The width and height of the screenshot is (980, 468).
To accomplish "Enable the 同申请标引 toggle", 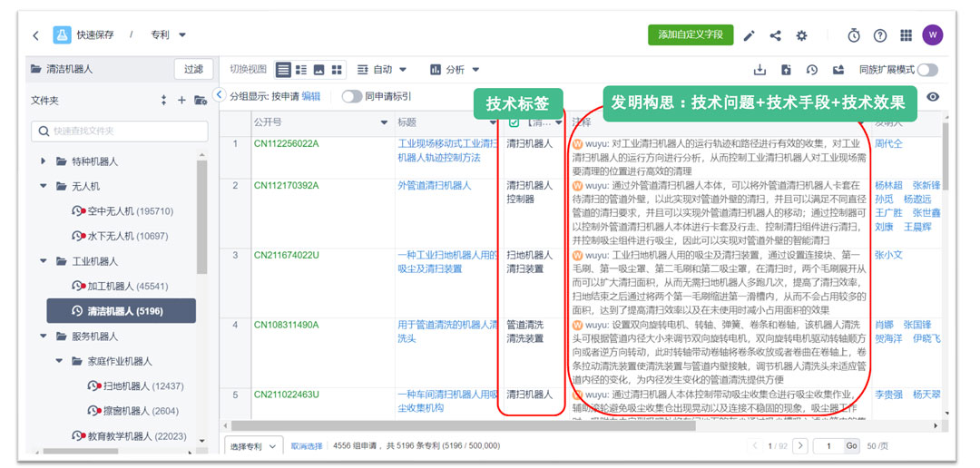I will [x=351, y=96].
